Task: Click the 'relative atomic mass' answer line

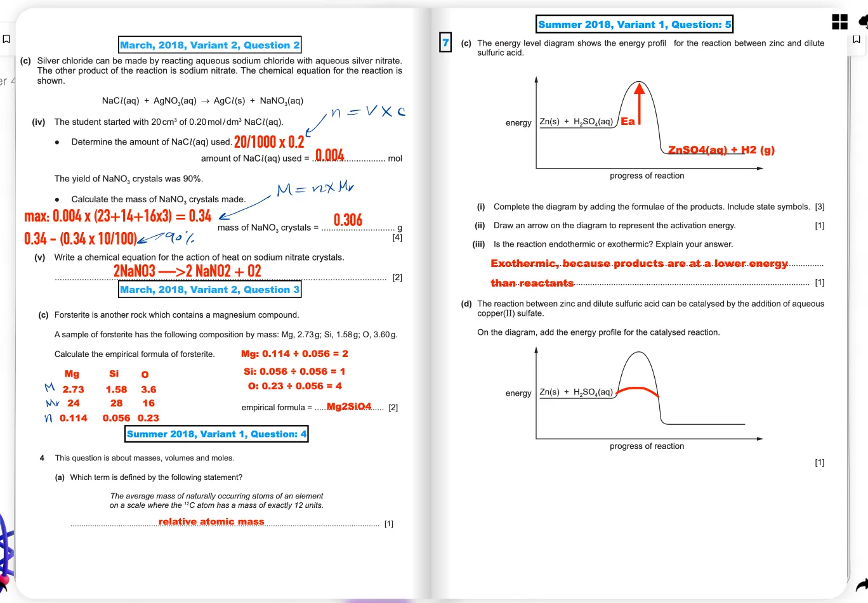Action: [211, 521]
